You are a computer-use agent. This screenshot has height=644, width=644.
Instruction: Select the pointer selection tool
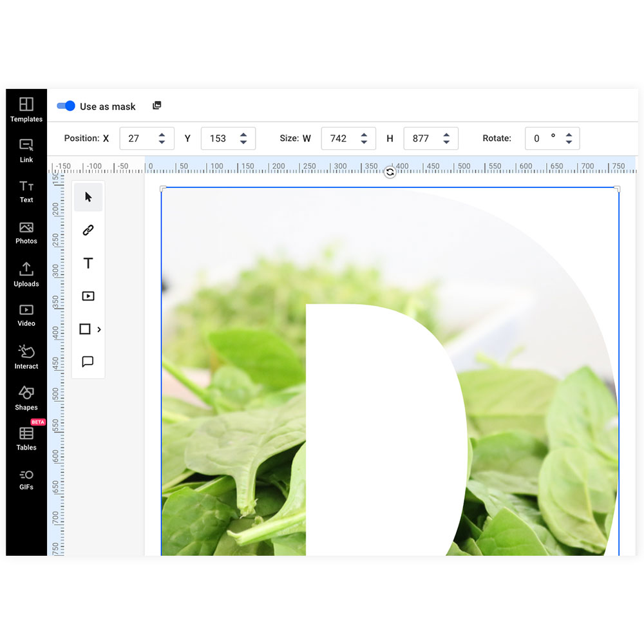pos(88,196)
